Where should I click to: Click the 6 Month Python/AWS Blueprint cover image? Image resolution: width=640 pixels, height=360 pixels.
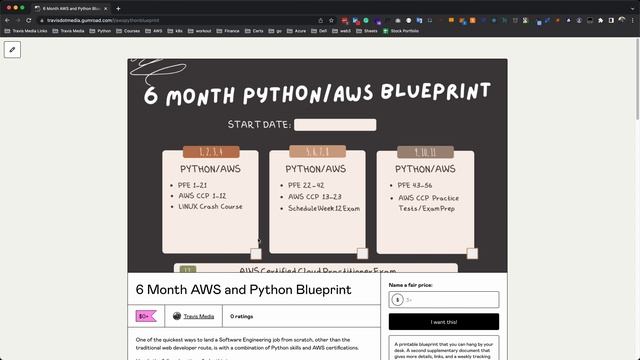point(318,165)
